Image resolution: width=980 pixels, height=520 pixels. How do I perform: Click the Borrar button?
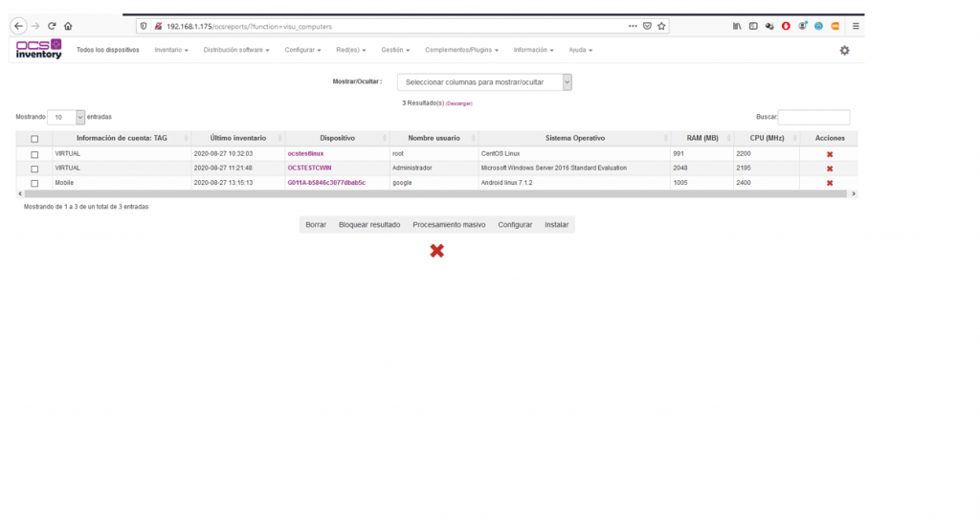(316, 225)
